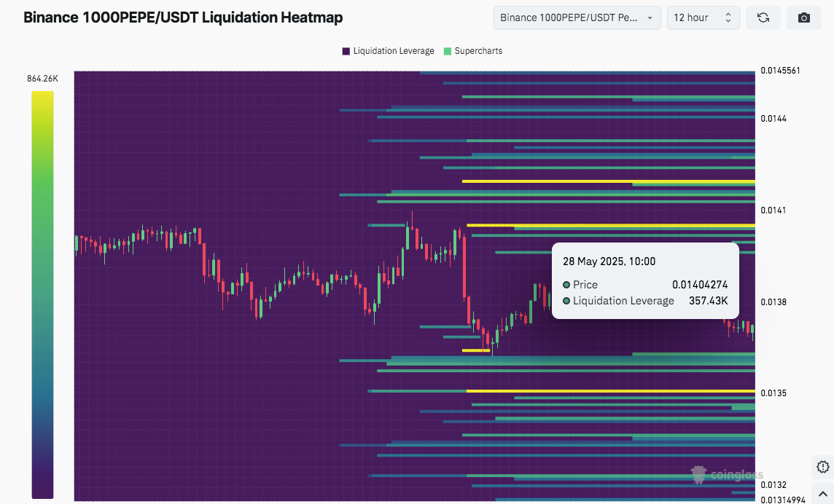This screenshot has height=504, width=834.
Task: Toggle the Supercharts legend item
Action: (473, 51)
